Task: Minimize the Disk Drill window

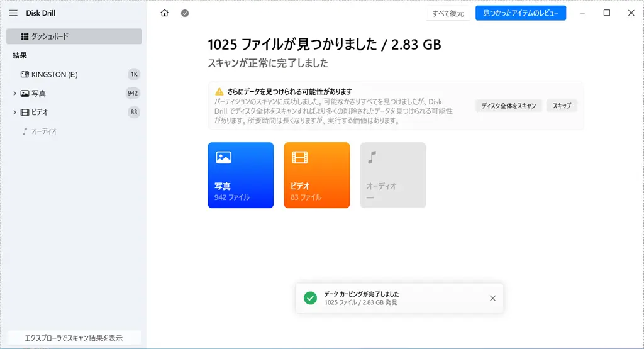Action: coord(582,13)
